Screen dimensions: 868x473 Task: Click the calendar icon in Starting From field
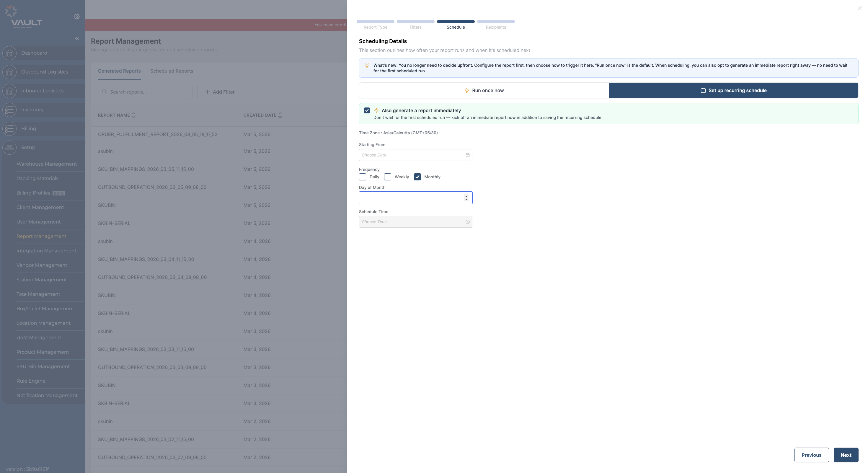[467, 155]
